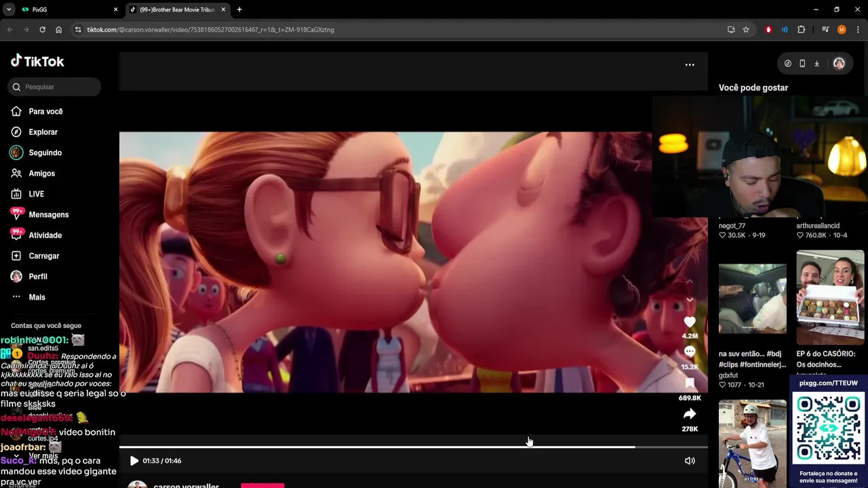
Task: Click the TikTok logo
Action: [37, 61]
